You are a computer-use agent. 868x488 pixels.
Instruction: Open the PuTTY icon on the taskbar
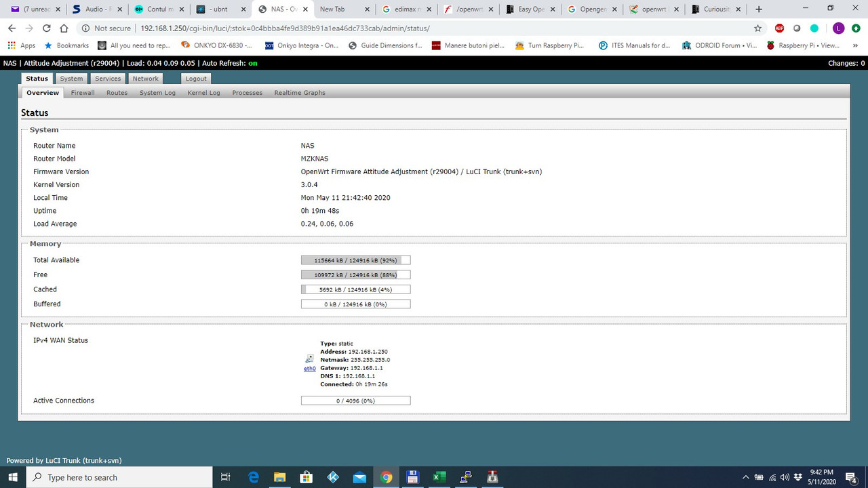[x=465, y=477]
